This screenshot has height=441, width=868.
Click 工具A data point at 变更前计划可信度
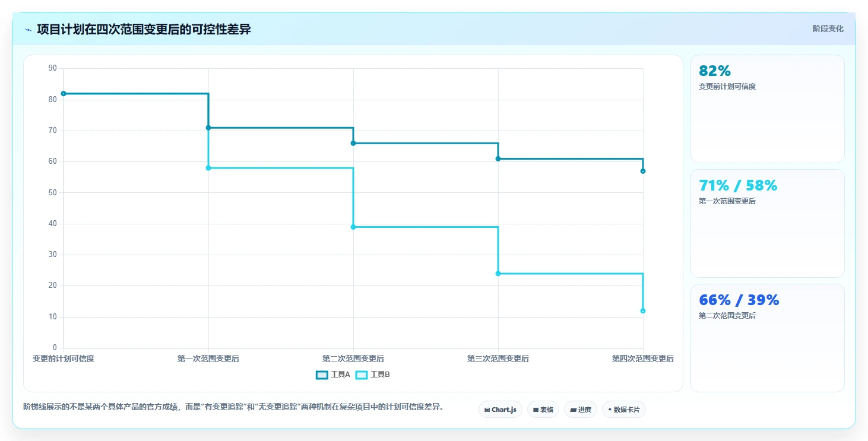click(64, 93)
